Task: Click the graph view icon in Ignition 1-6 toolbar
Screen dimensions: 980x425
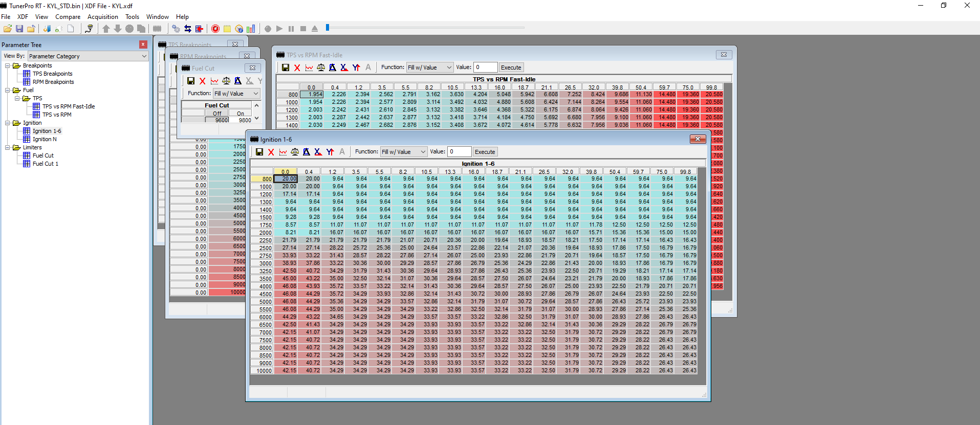Action: [283, 152]
